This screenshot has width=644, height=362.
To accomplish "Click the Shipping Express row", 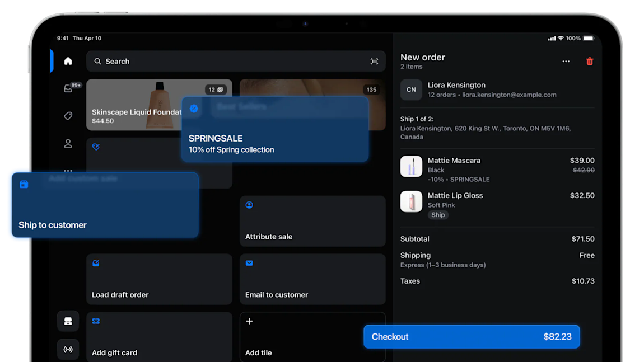I will tap(497, 260).
